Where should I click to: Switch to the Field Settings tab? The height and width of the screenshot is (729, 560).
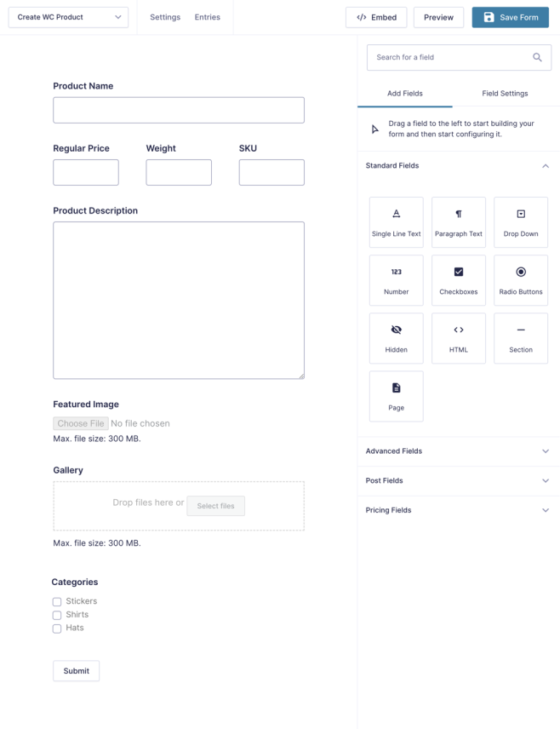coord(505,94)
